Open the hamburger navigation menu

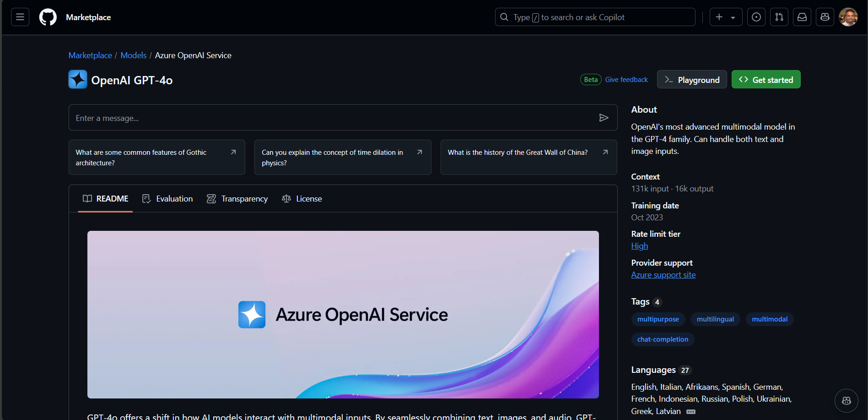point(20,17)
